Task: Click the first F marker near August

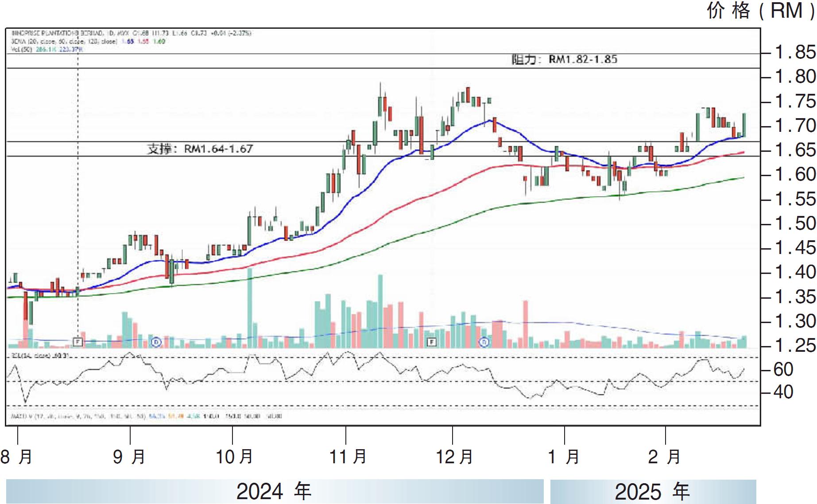Action: 77,342
